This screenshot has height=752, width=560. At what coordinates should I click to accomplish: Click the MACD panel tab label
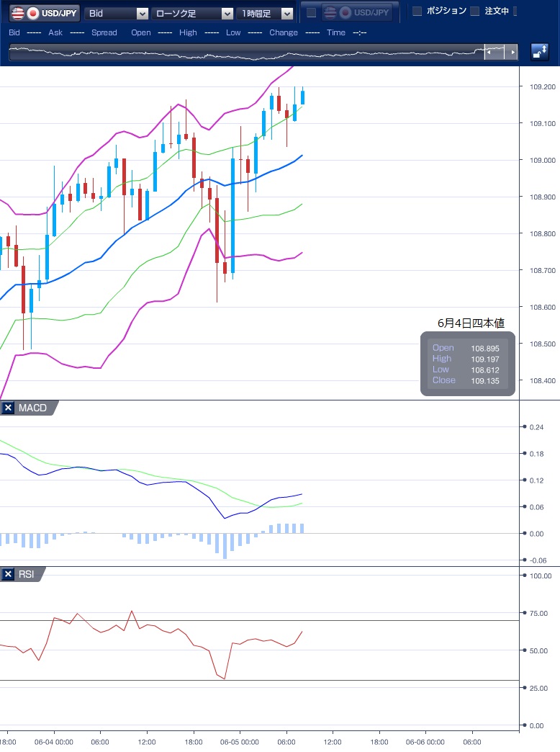32,408
